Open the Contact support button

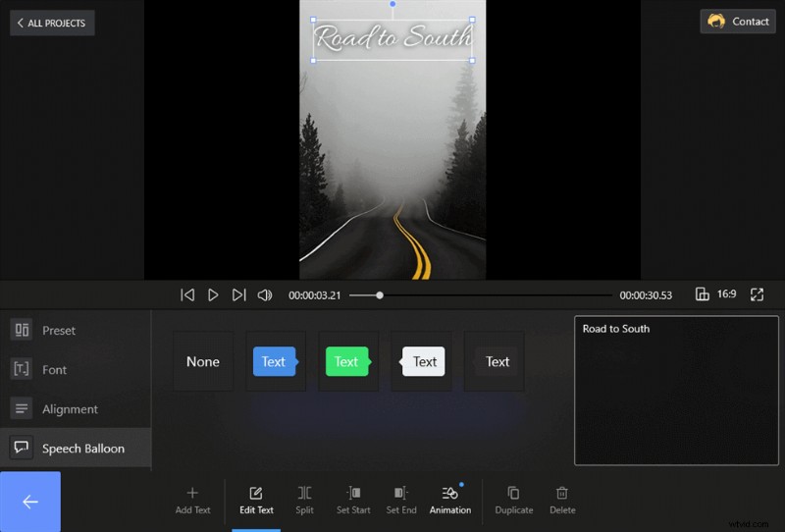(x=738, y=22)
